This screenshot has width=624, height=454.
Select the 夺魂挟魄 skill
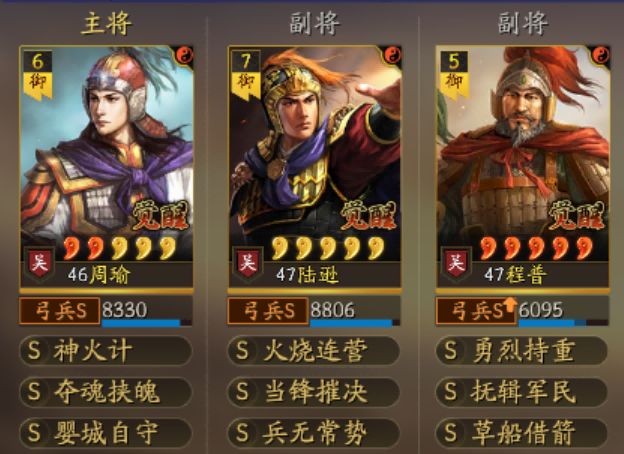106,392
